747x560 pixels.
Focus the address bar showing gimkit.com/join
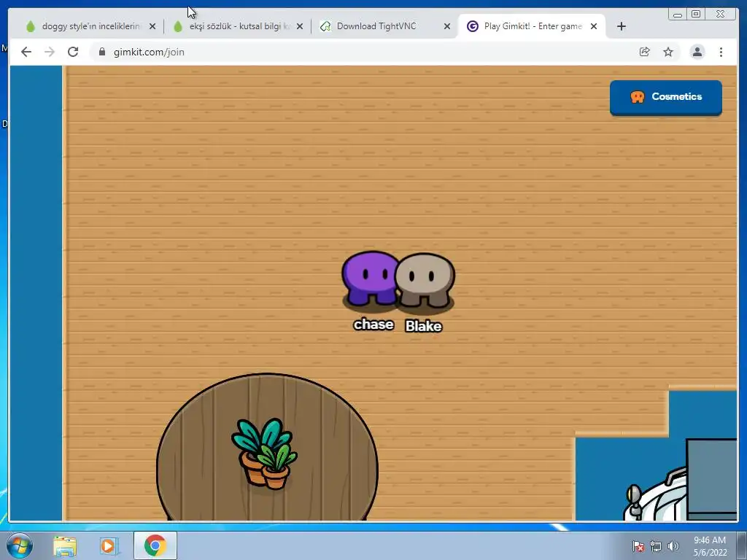coord(362,52)
